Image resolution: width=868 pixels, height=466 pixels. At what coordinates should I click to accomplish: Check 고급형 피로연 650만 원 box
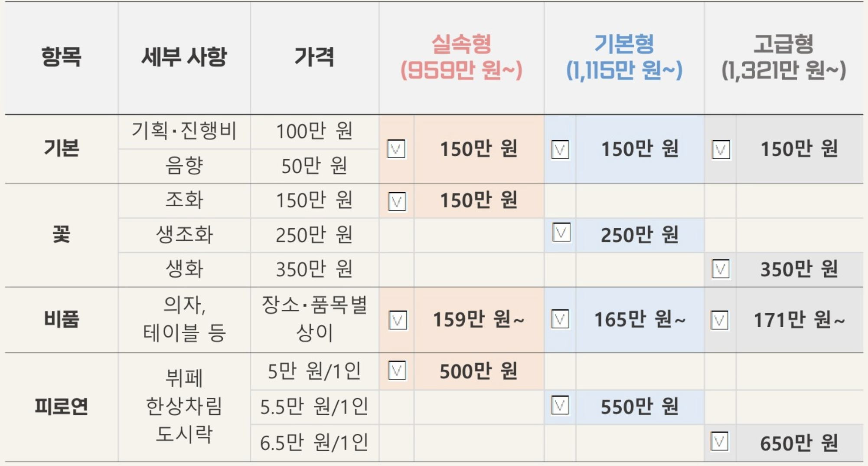pos(719,442)
